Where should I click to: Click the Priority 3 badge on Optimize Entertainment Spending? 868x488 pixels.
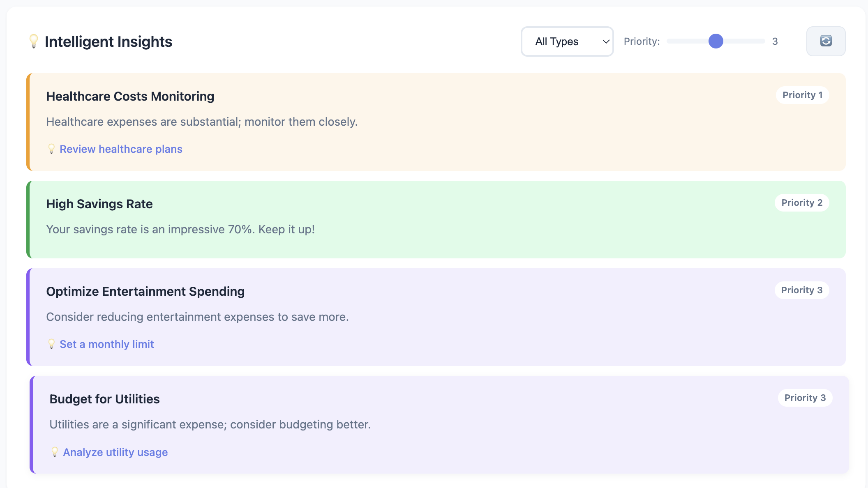(x=801, y=290)
